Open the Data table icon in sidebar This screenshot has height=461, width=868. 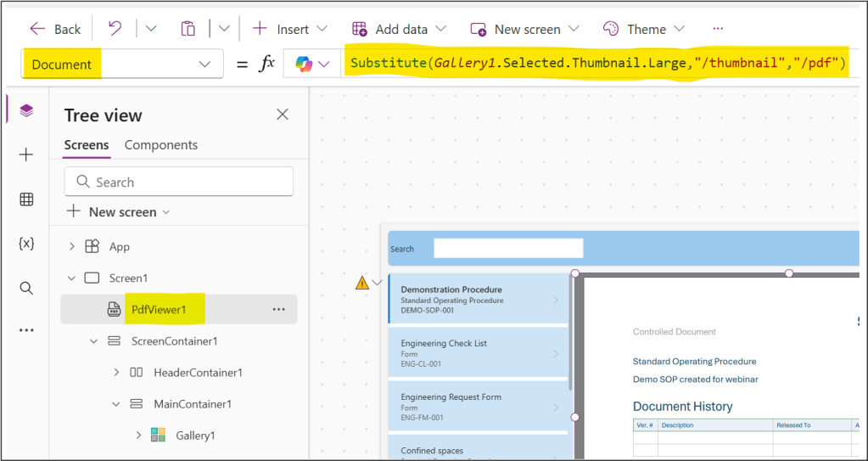[26, 200]
